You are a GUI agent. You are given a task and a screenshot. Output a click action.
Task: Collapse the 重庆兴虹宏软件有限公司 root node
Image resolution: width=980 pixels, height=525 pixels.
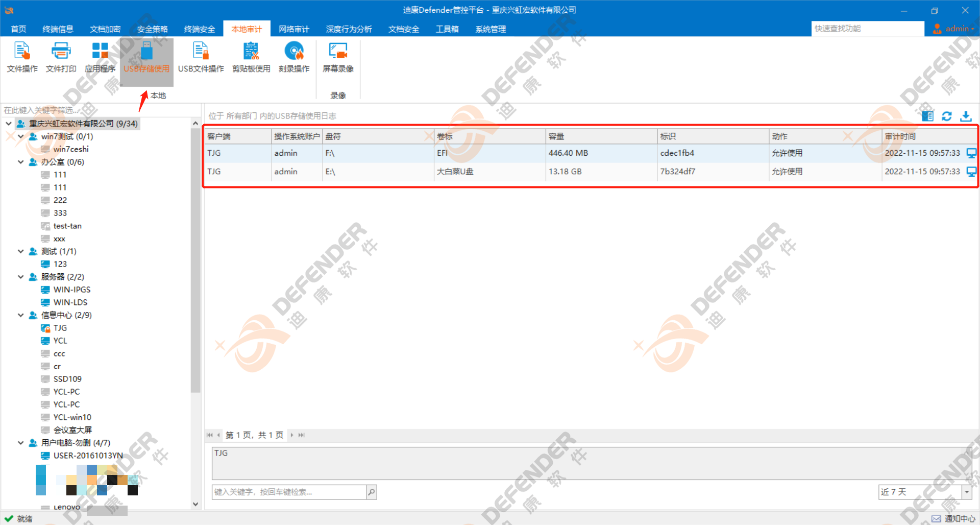[9, 124]
